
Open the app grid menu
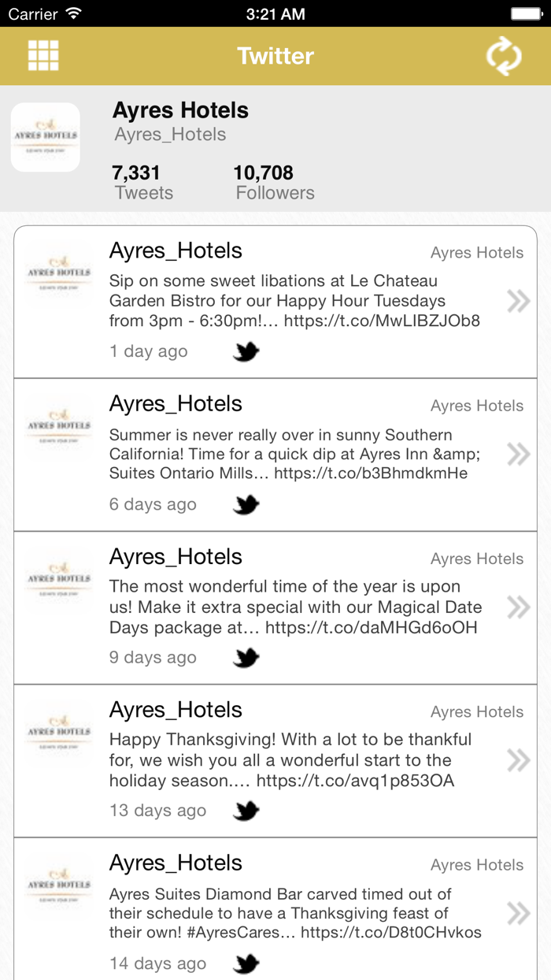tap(43, 55)
